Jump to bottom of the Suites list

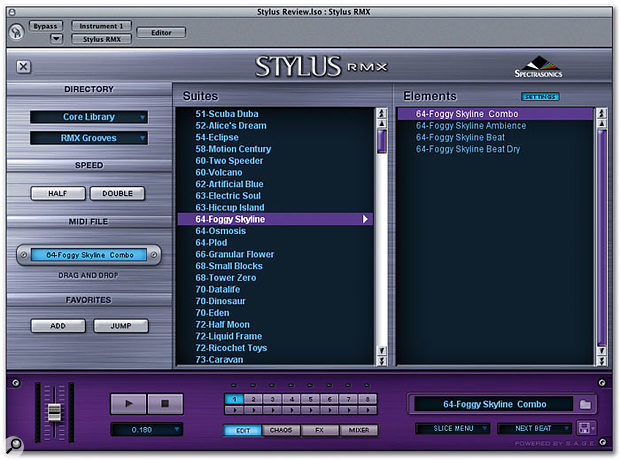[382, 361]
